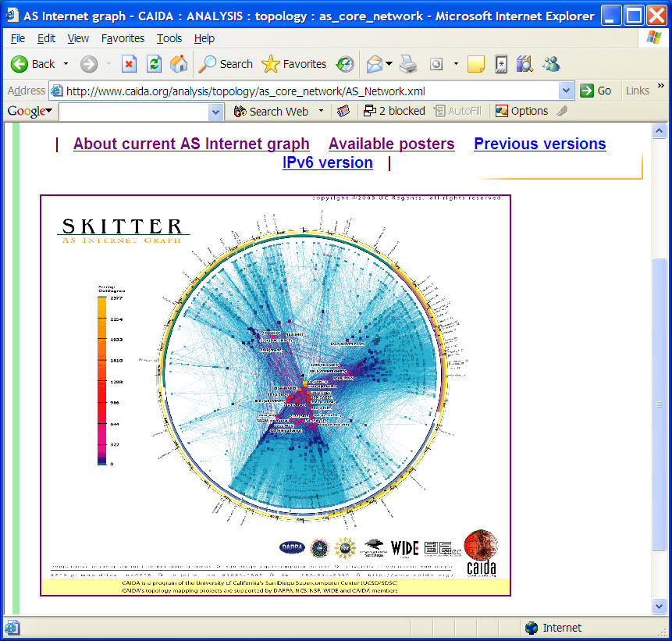Expand the Edit dropdown arrow

(456, 64)
